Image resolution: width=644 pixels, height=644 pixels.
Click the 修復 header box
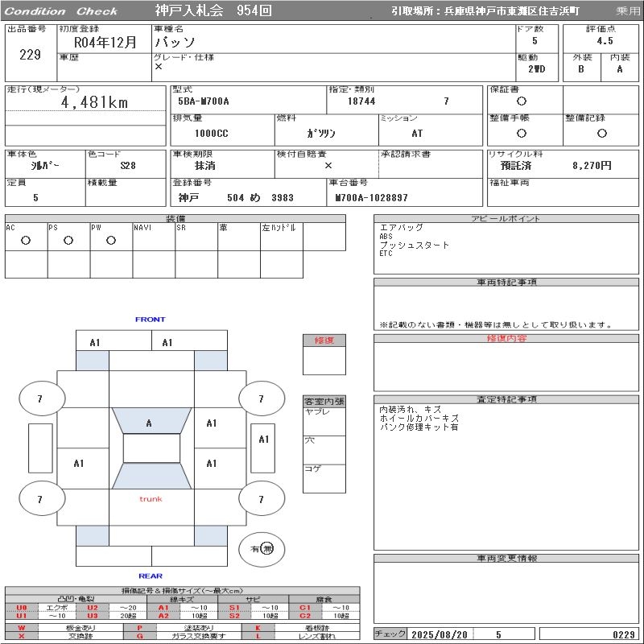[x=324, y=341]
